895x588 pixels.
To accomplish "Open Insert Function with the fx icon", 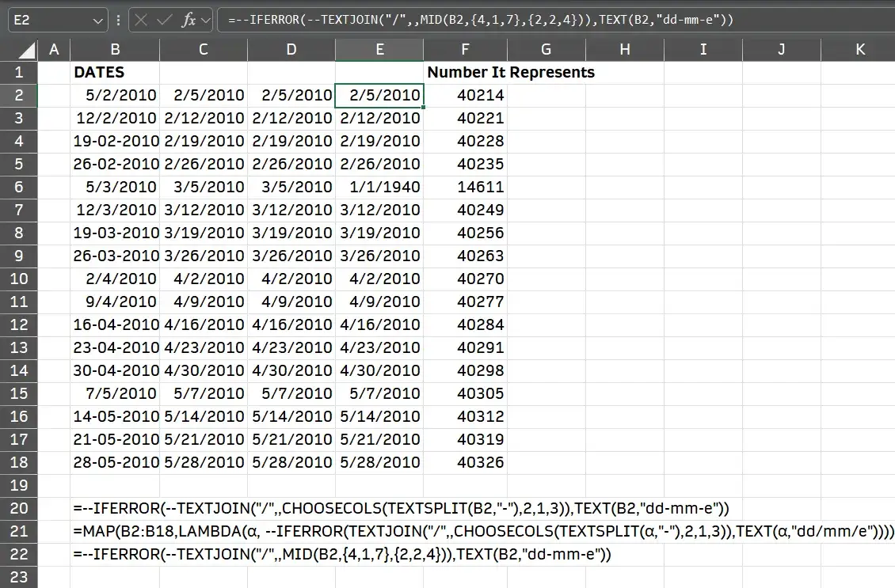I will (189, 19).
